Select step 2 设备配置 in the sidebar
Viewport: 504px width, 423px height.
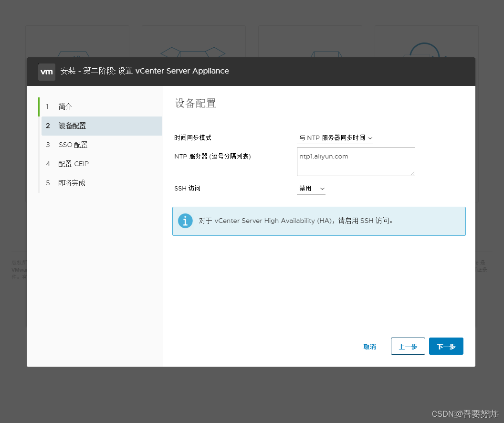coord(102,126)
